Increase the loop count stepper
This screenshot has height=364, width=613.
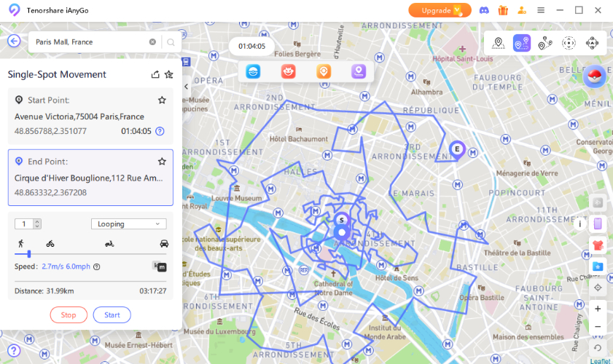[x=37, y=221]
